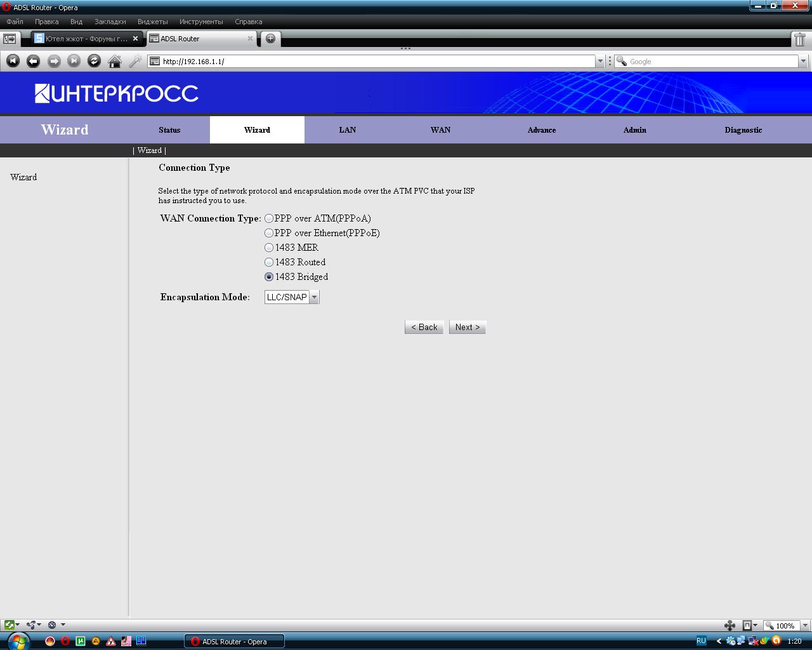This screenshot has width=812, height=650.
Task: Click the Next > button
Action: (x=467, y=327)
